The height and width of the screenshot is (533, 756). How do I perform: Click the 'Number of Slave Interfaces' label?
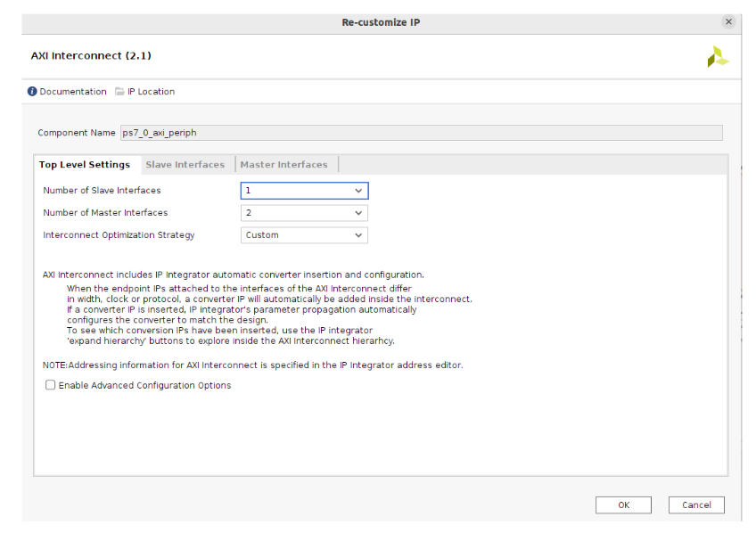coord(102,191)
